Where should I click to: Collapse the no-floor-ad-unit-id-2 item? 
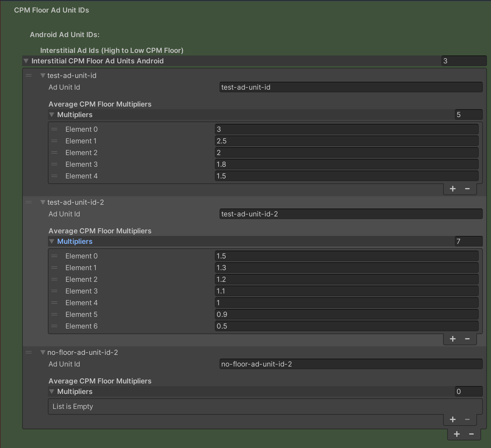[x=43, y=353]
